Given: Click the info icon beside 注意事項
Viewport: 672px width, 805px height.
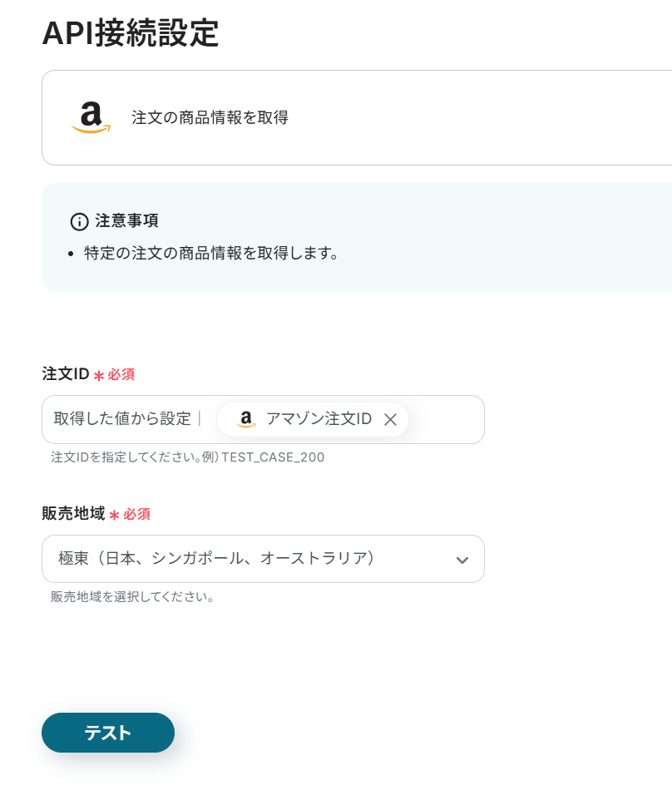Looking at the screenshot, I should (79, 221).
